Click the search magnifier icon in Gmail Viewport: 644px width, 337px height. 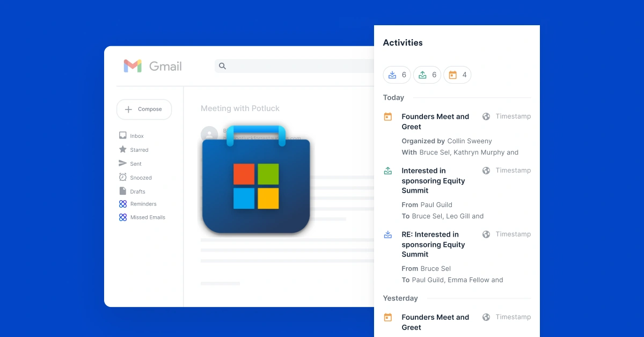pyautogui.click(x=223, y=66)
